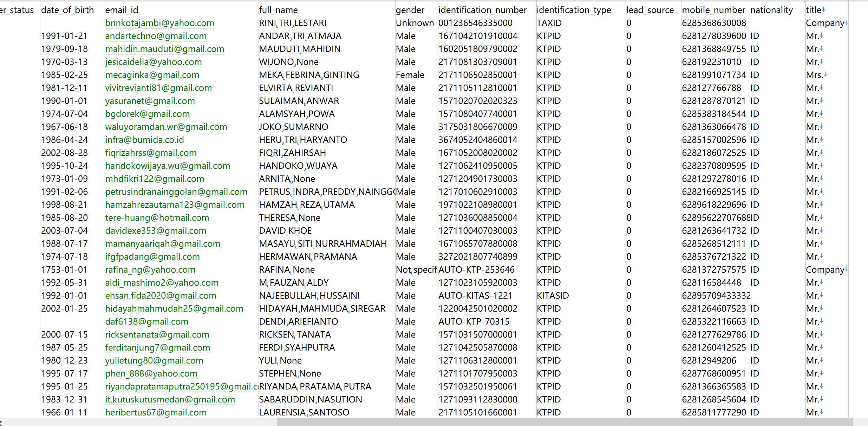Select identification number 3175031806670009
Viewport: 868px width, 426px height.
478,127
